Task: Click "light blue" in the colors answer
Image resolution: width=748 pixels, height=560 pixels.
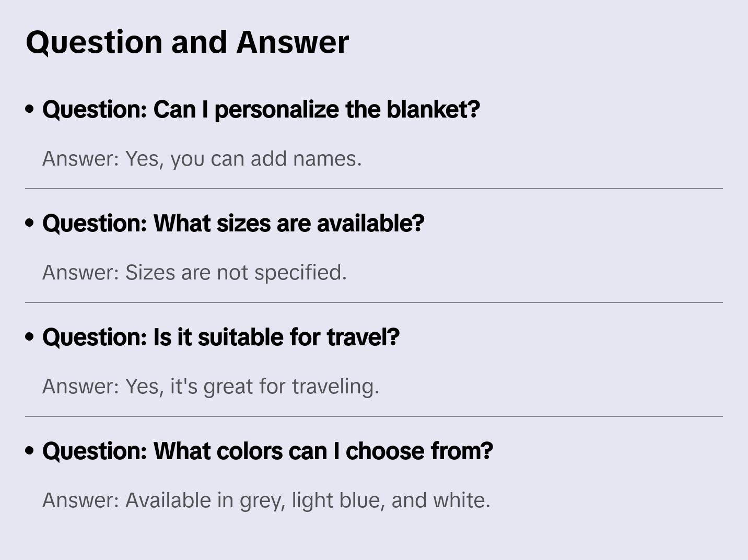Action: pos(338,500)
